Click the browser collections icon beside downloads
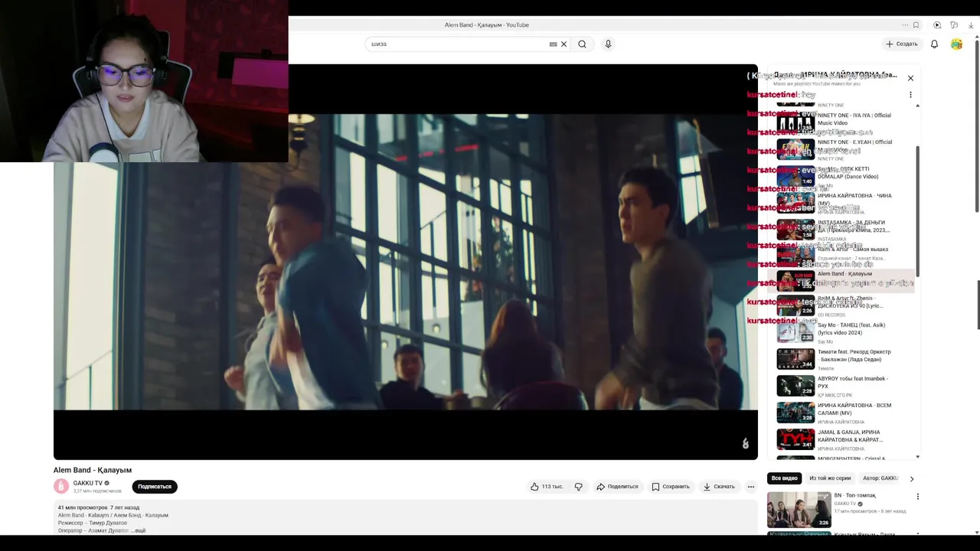Viewport: 980px width, 551px height. point(954,25)
